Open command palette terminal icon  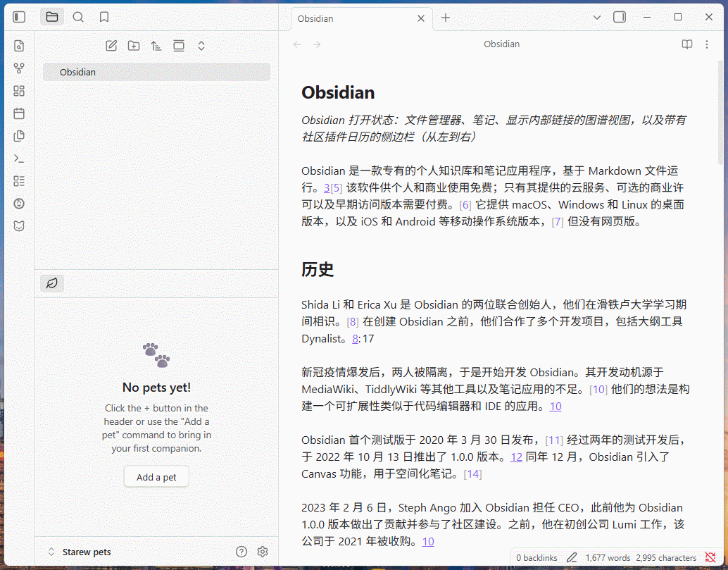19,159
